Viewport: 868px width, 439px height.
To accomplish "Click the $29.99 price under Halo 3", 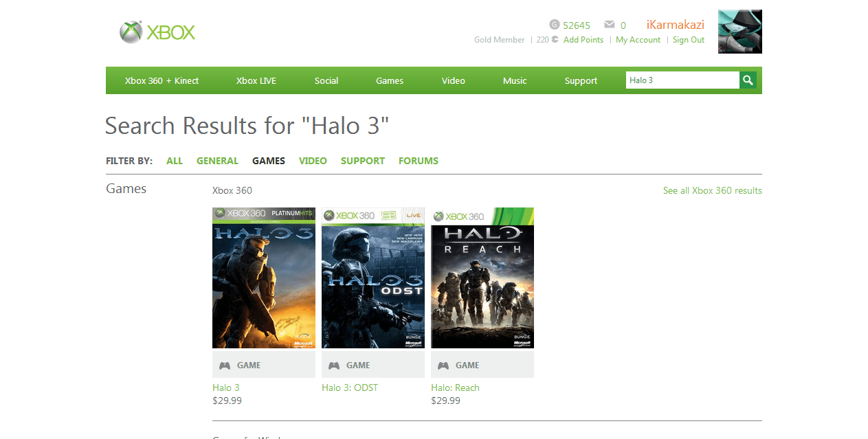I will [227, 401].
